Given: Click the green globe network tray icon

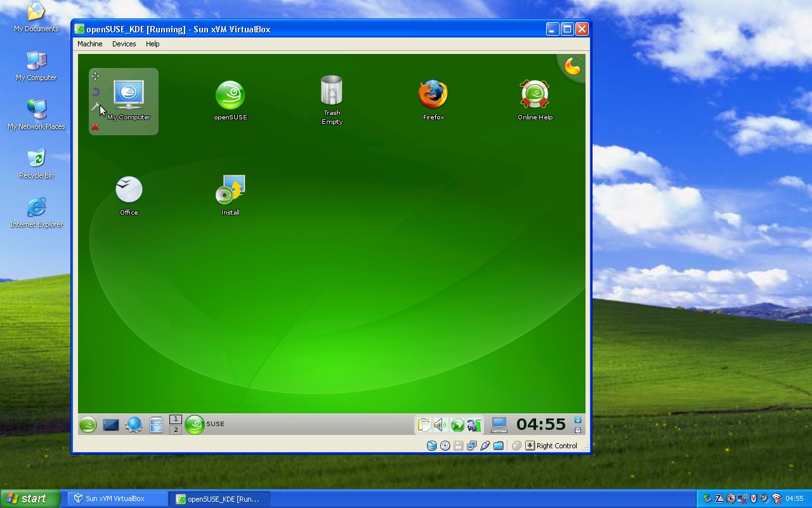Looking at the screenshot, I should click(x=457, y=425).
